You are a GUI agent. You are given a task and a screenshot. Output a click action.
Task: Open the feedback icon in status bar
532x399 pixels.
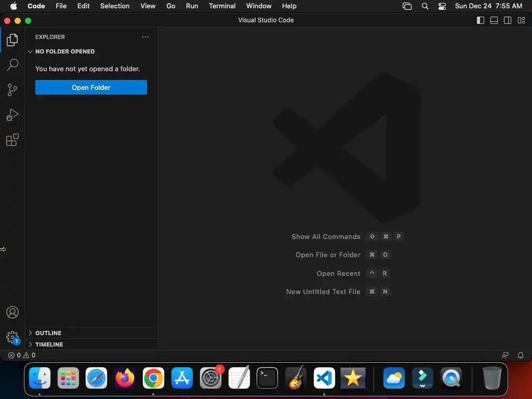click(505, 355)
